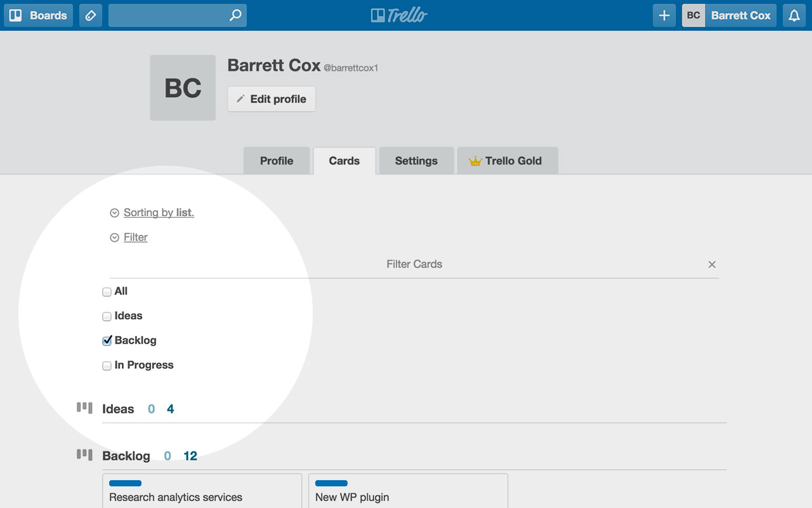Open the Boards menu button
The width and height of the screenshot is (812, 508).
(38, 15)
